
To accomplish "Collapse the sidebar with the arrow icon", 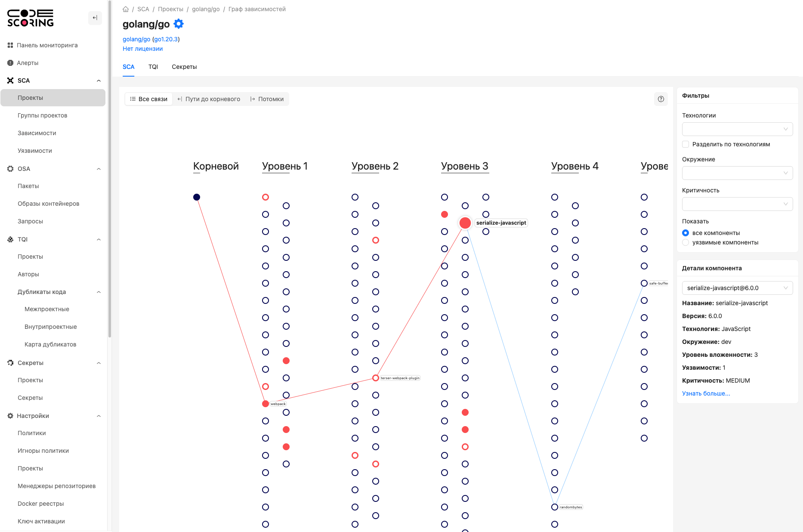I will 95,18.
